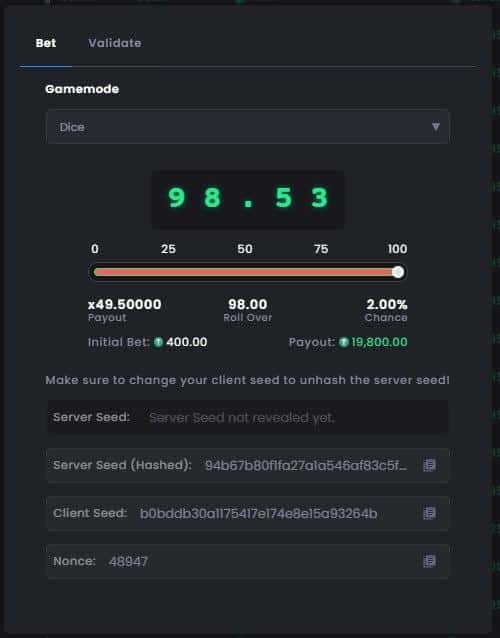Copy the client seed value

point(429,513)
